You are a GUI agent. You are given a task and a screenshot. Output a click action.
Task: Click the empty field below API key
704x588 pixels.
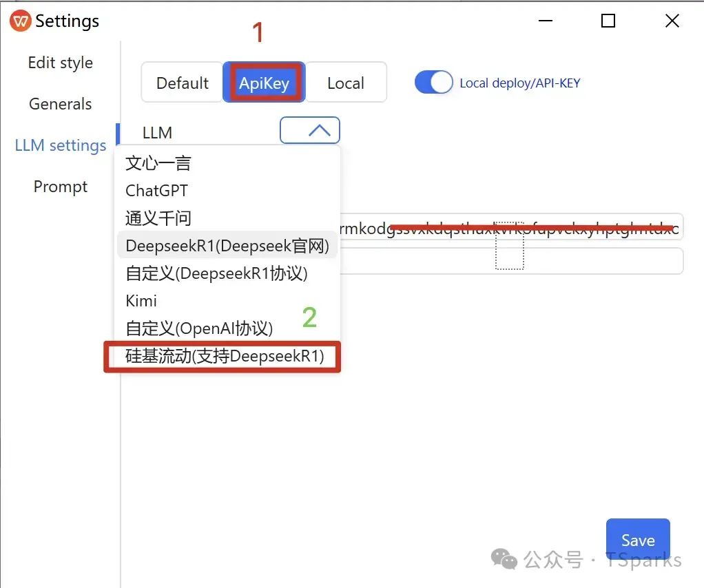pyautogui.click(x=511, y=261)
